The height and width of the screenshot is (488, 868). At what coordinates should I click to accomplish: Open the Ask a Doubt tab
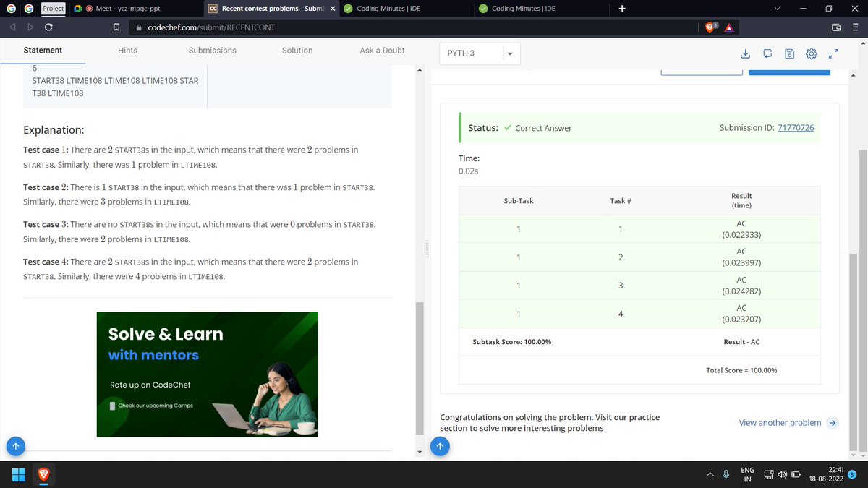(382, 50)
